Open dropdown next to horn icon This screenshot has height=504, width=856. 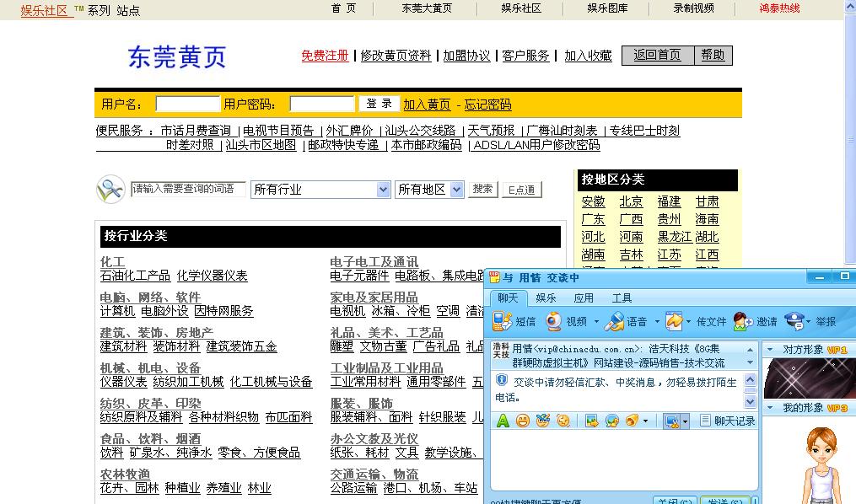(x=646, y=421)
